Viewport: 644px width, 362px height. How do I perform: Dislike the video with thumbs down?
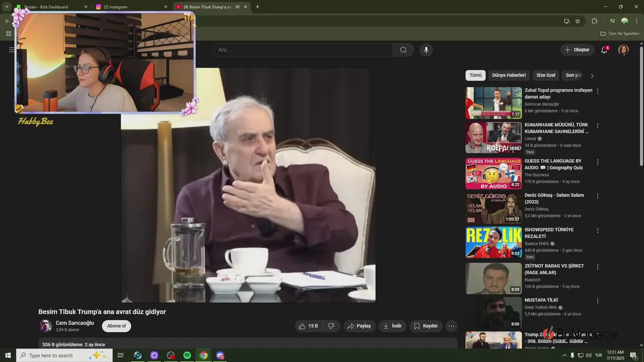[x=331, y=326]
